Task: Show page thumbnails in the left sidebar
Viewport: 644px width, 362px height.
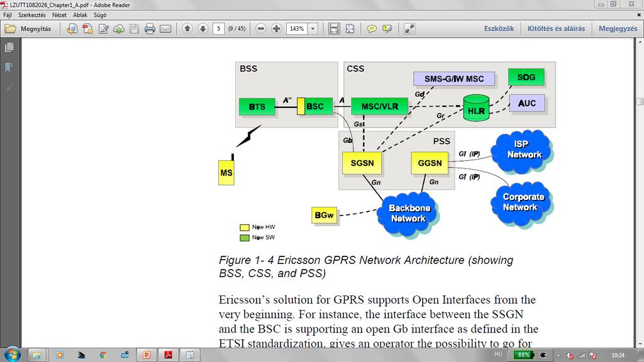Action: pos(9,47)
